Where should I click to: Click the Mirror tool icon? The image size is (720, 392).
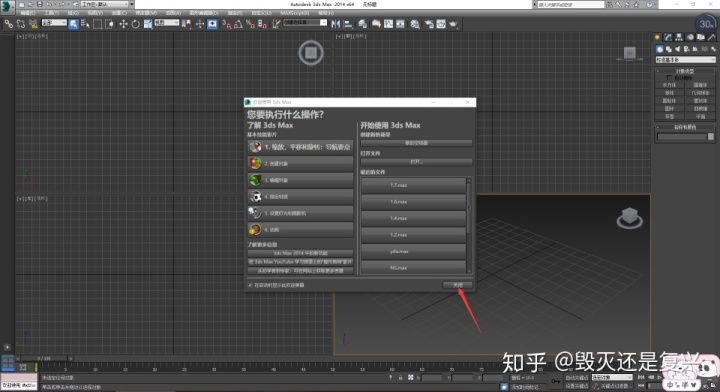[336, 24]
